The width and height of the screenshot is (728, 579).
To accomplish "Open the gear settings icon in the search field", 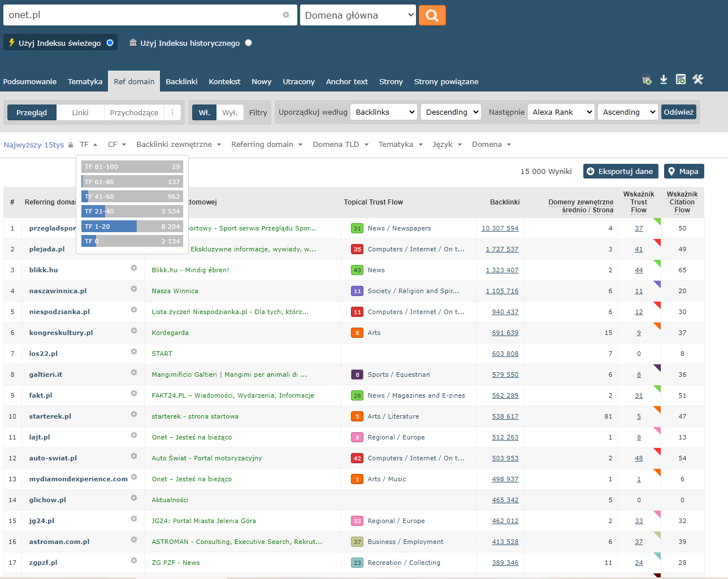I will pos(286,15).
